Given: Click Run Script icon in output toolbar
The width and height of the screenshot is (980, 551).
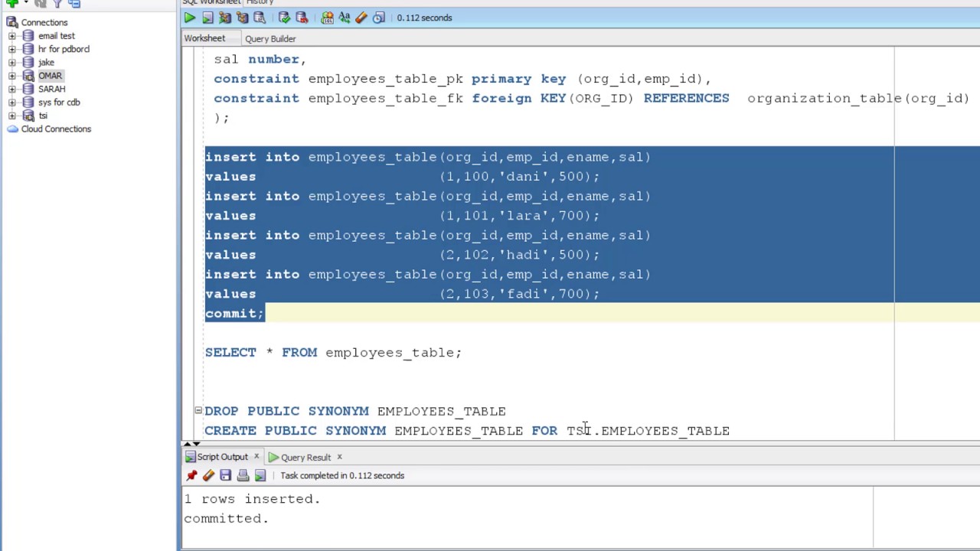Looking at the screenshot, I should (260, 475).
